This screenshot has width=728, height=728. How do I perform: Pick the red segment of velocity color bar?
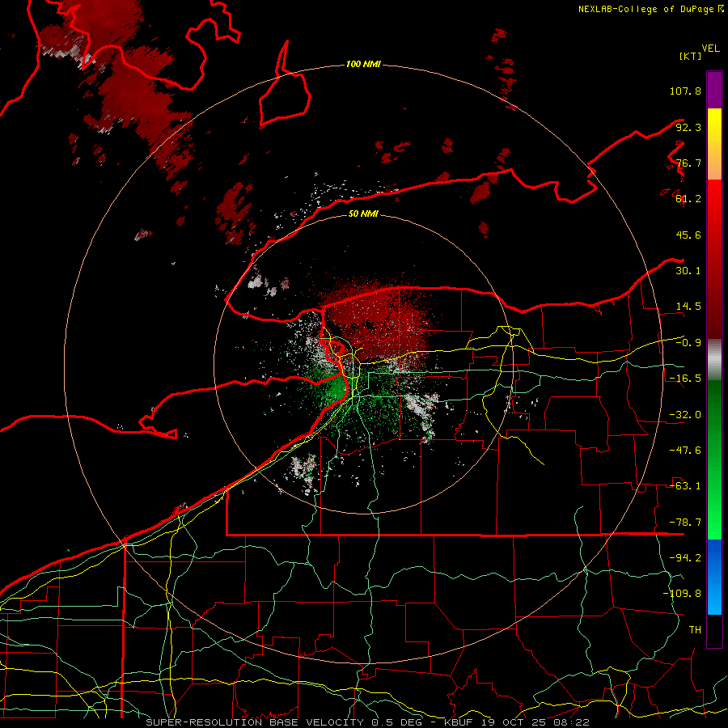(x=714, y=259)
